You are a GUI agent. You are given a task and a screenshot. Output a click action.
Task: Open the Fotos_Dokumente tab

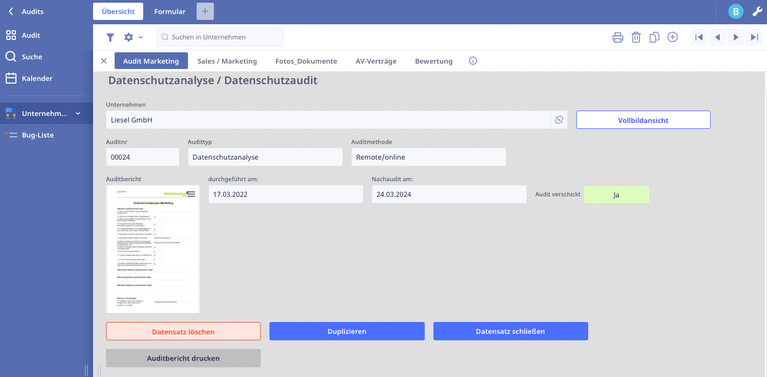(306, 61)
